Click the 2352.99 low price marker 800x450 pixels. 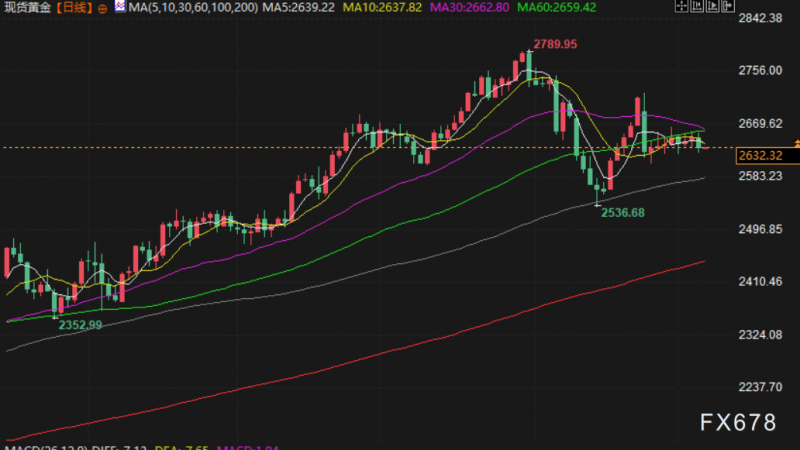tap(80, 325)
